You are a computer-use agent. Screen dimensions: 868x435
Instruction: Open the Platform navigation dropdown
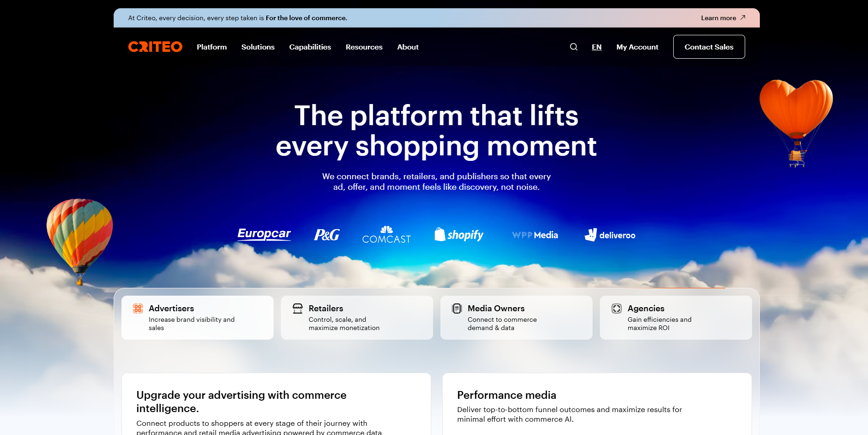(x=211, y=47)
